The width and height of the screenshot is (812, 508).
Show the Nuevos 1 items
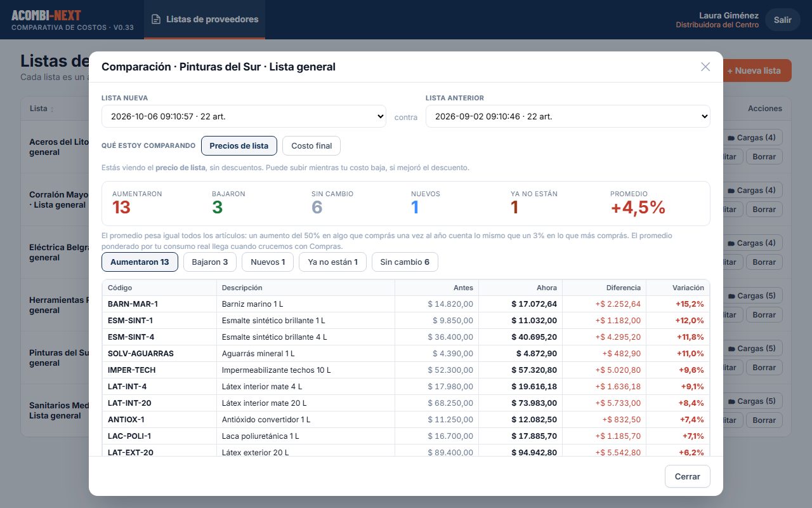pos(268,262)
